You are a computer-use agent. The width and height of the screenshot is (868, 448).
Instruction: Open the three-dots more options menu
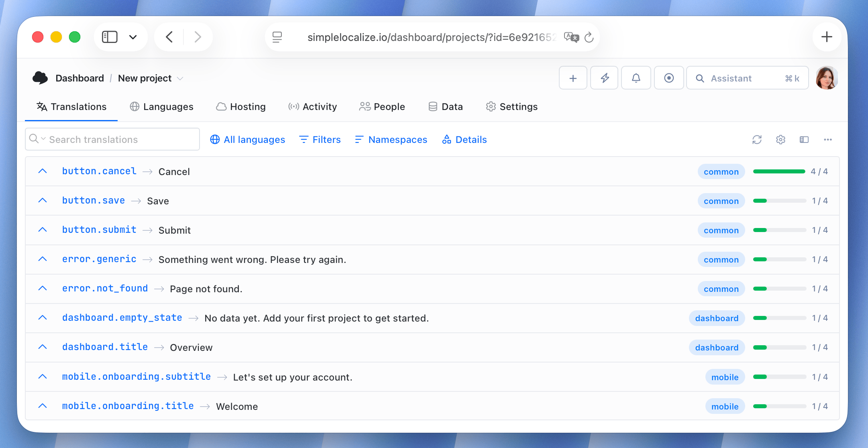[828, 140]
